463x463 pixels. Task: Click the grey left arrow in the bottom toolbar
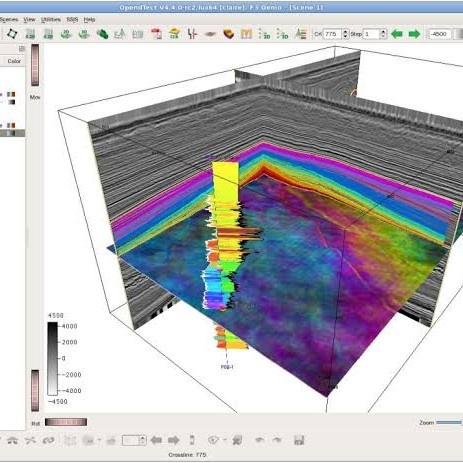[x=156, y=440]
